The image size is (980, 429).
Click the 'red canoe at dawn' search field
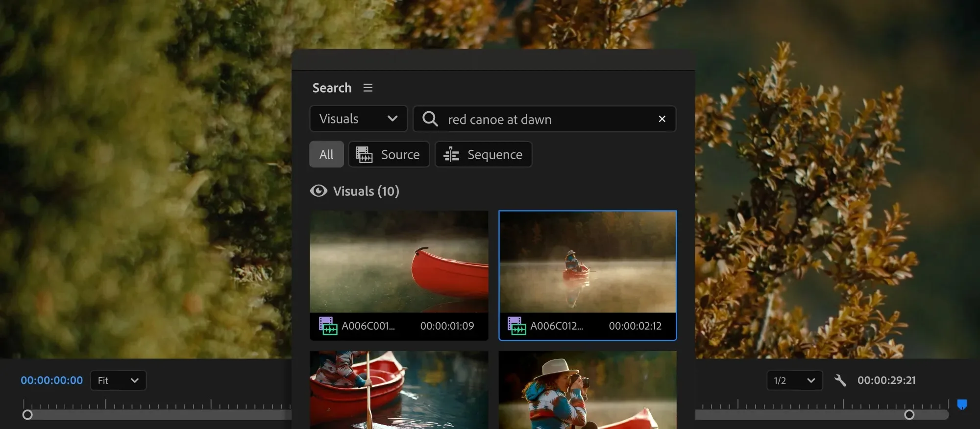click(544, 119)
